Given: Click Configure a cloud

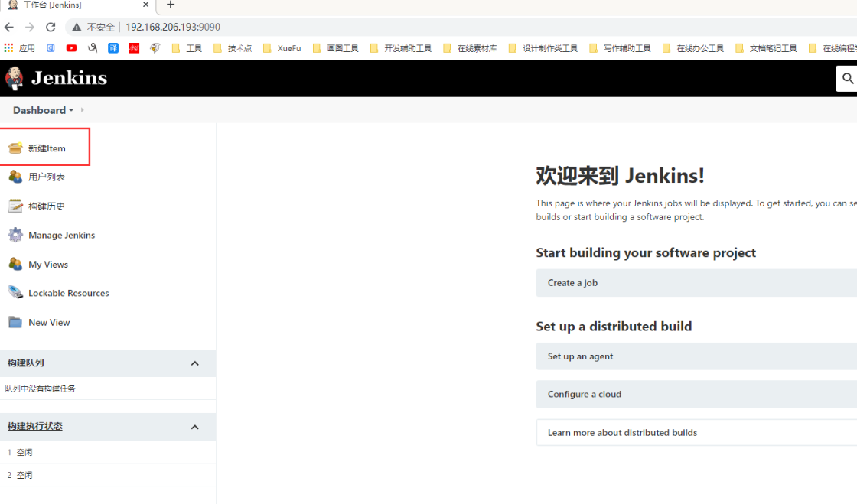Looking at the screenshot, I should click(x=696, y=394).
